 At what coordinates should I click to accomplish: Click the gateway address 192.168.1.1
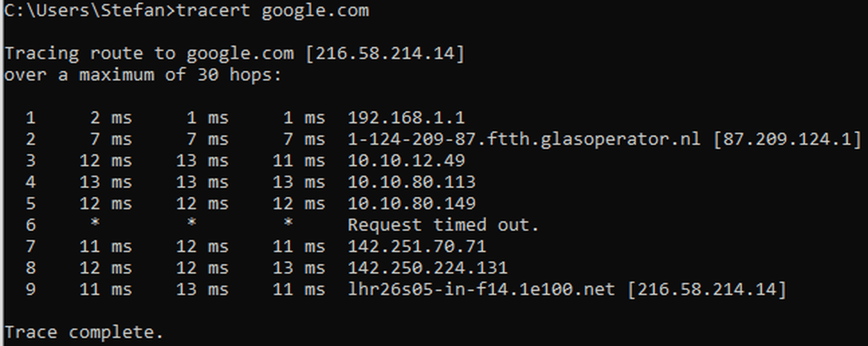pos(406,118)
